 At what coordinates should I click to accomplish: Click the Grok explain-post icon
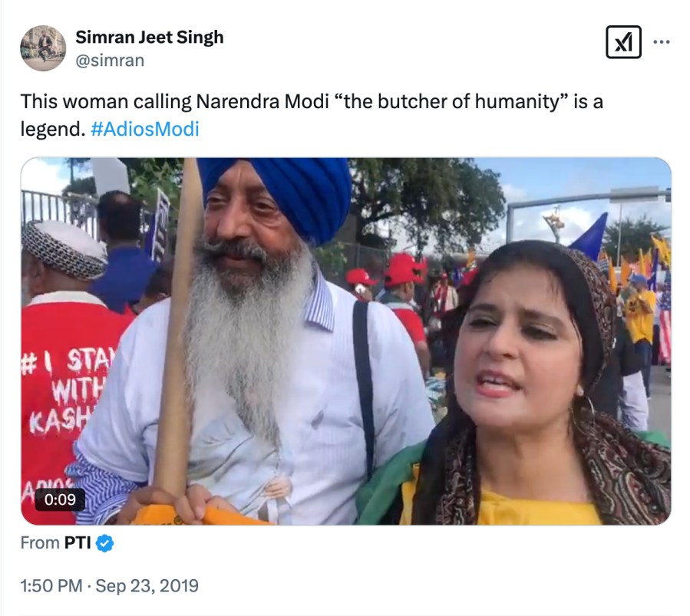click(623, 42)
